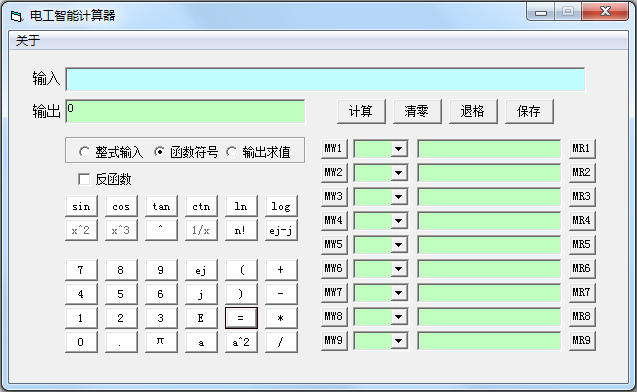637x392 pixels.
Task: Click the a^2 key
Action: [241, 342]
